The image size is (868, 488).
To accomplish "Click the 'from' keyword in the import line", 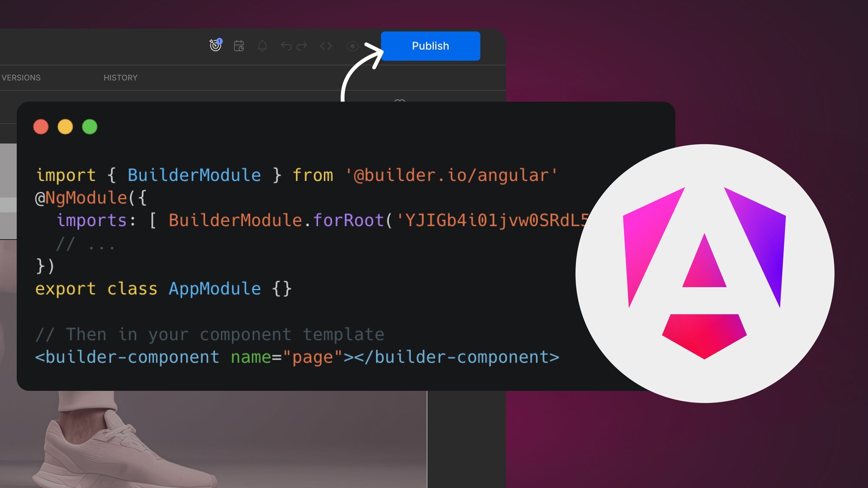I will click(x=312, y=175).
